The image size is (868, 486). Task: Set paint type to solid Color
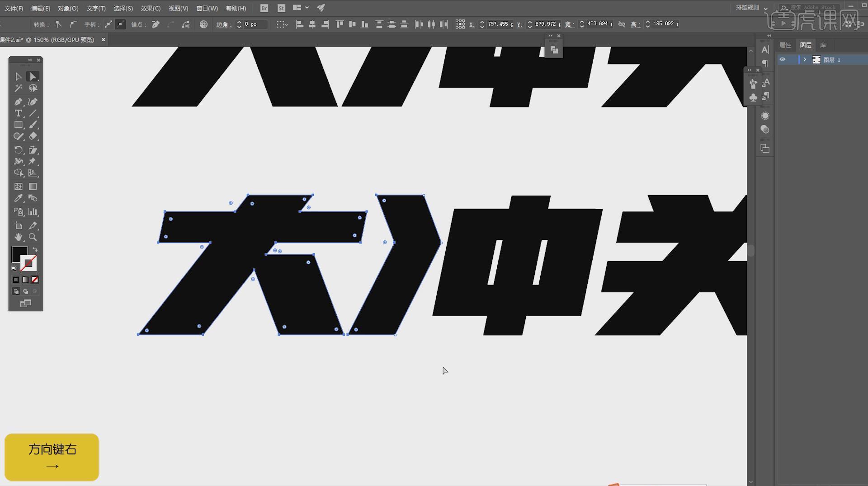tap(16, 280)
